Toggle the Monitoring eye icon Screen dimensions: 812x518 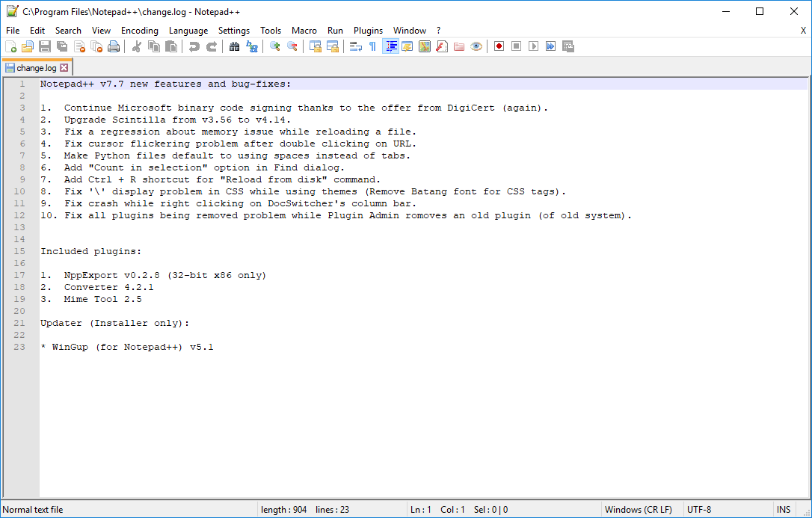476,46
